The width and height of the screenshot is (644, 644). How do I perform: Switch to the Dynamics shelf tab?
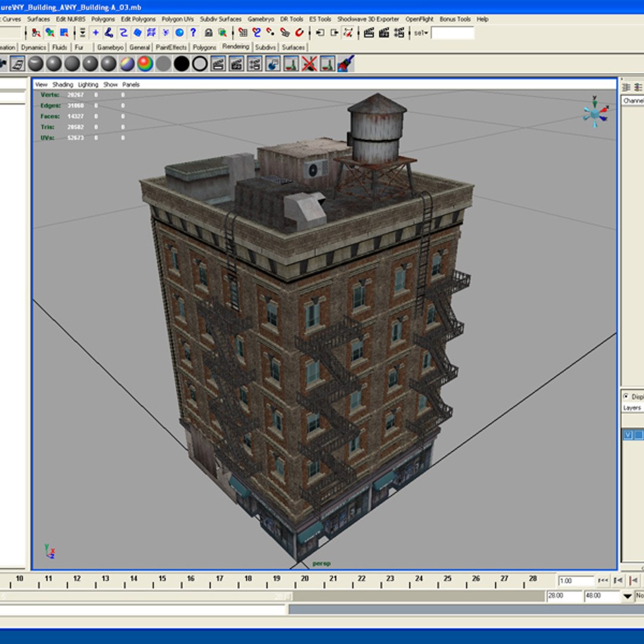[x=33, y=47]
